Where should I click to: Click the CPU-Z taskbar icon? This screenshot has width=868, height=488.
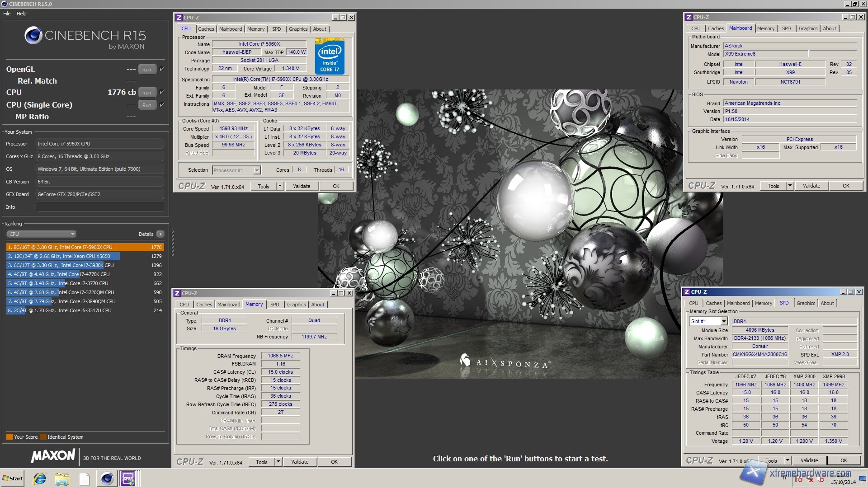coord(128,479)
